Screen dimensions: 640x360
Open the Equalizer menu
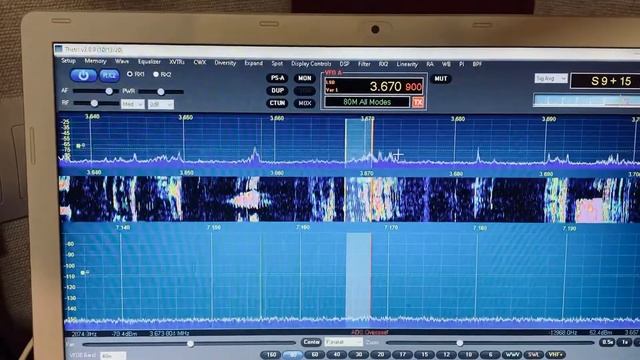149,62
